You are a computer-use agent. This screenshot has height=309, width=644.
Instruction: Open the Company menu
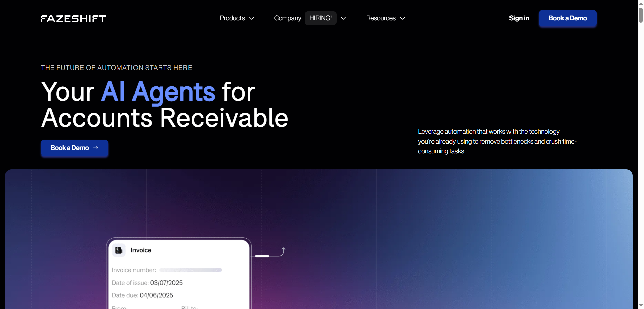287,18
